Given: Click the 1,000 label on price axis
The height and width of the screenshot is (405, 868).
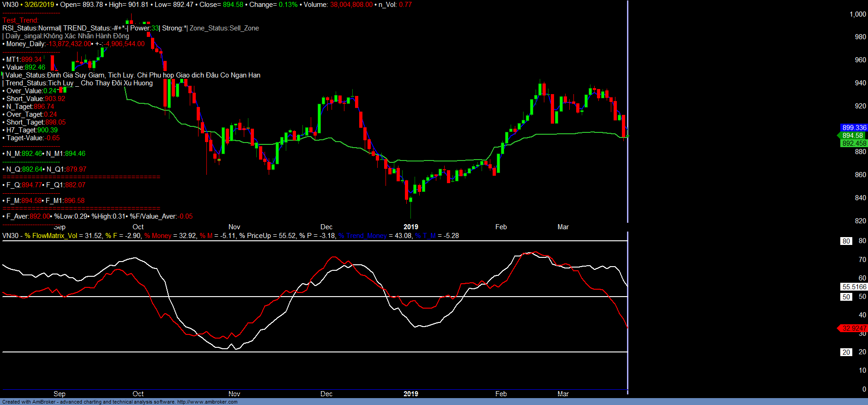Looking at the screenshot, I should click(857, 14).
